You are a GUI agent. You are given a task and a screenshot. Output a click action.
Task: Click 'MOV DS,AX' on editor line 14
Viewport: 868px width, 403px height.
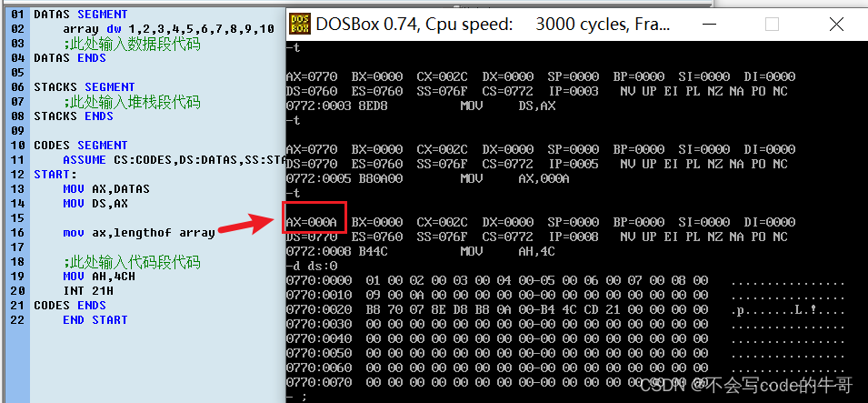[x=95, y=204]
